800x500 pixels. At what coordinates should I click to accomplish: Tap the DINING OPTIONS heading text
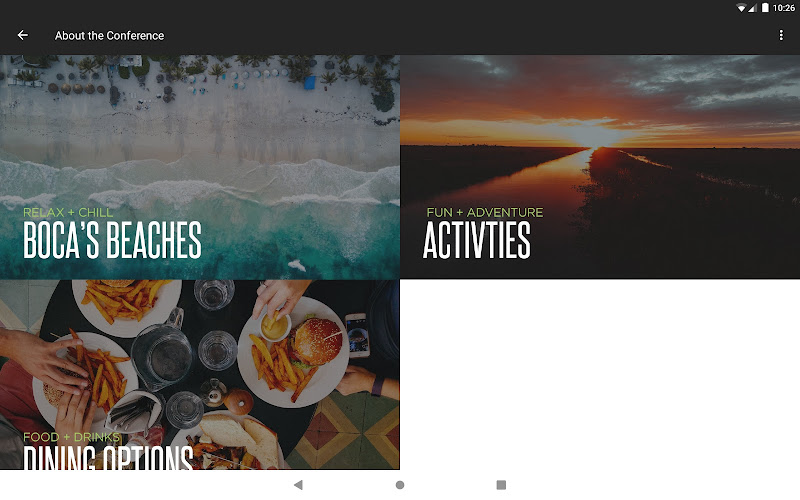point(108,458)
